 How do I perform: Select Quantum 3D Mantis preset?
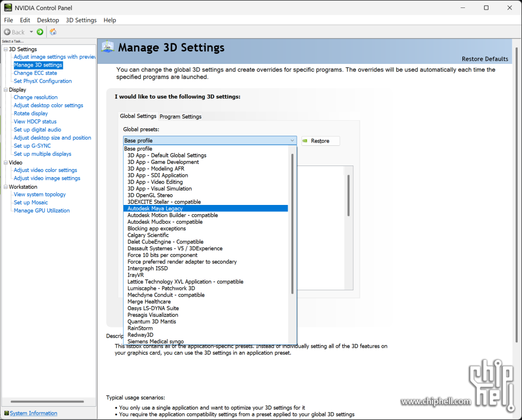pos(206,322)
